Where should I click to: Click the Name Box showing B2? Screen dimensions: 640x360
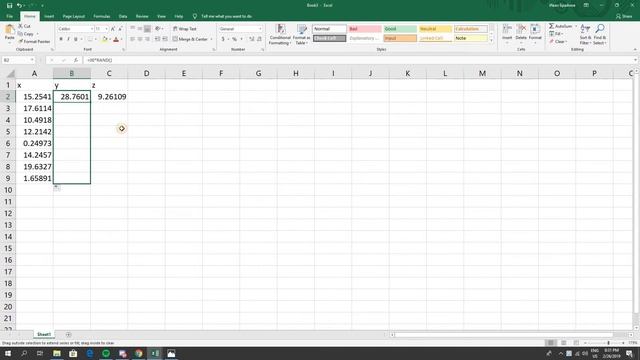[18, 60]
